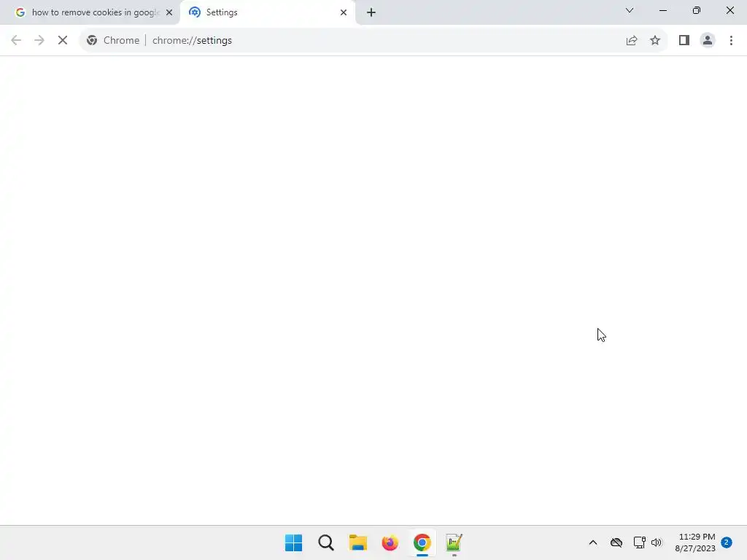Screen dimensions: 747x560
Task: Toggle the Chrome side panel
Action: pos(684,41)
